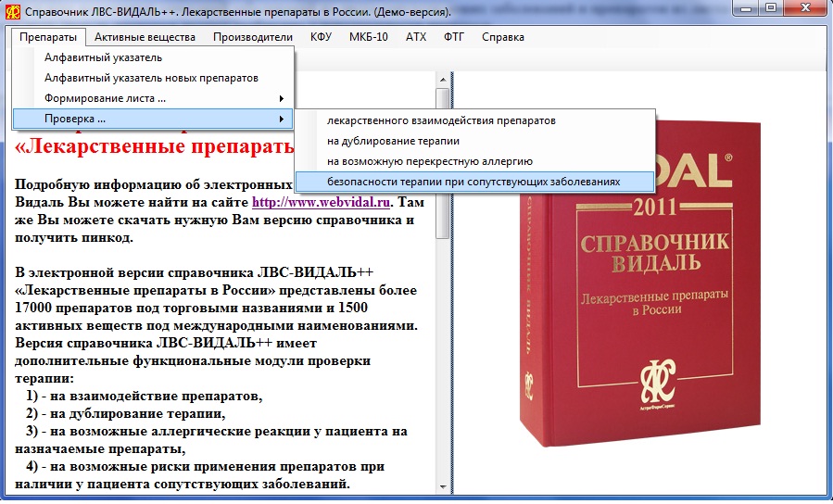Choose на возможную перекрестную аллергию check
Screen dimensions: 833x504
pyautogui.click(x=475, y=161)
